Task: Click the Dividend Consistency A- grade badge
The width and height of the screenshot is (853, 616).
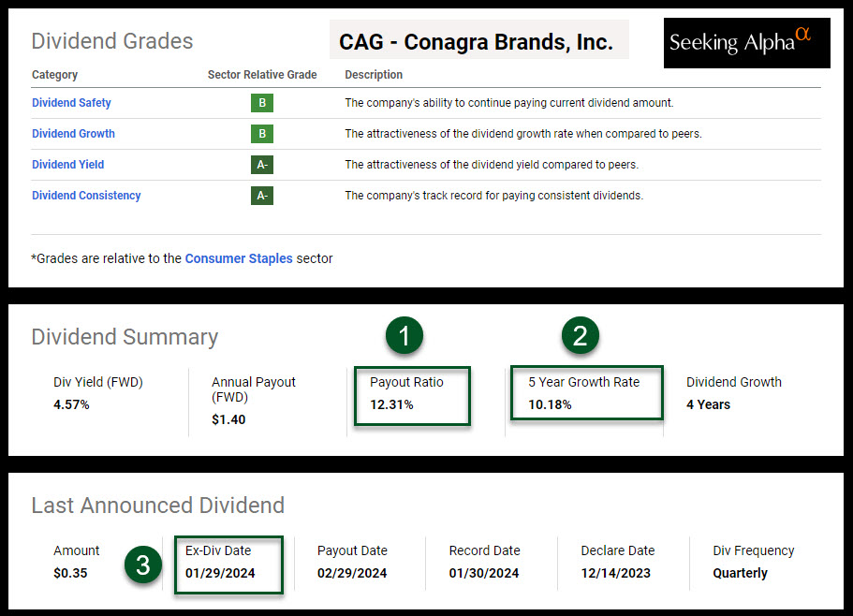Action: 261,196
